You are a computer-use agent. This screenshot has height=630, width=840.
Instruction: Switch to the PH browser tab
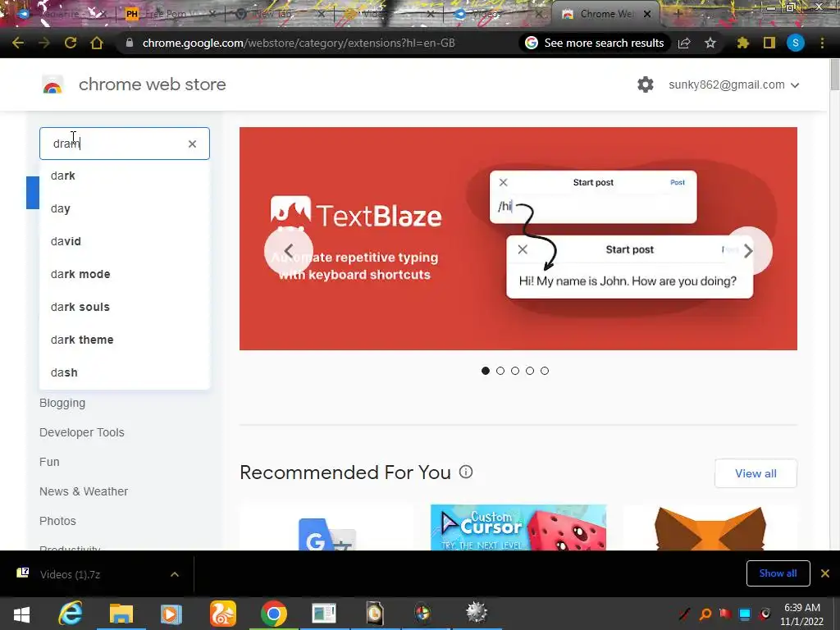click(x=169, y=14)
